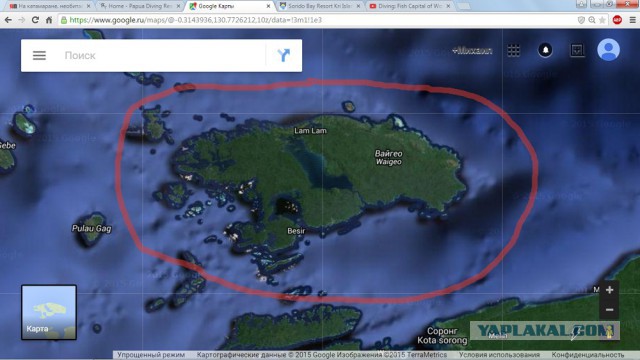Go back with the browser back arrow
The height and width of the screenshot is (360, 640).
coord(8,20)
